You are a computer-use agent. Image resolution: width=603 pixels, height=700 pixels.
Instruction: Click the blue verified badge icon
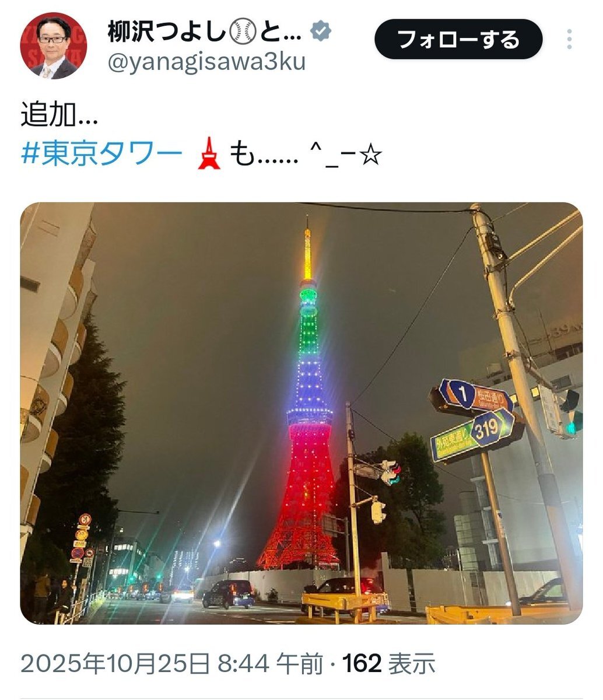pyautogui.click(x=320, y=32)
